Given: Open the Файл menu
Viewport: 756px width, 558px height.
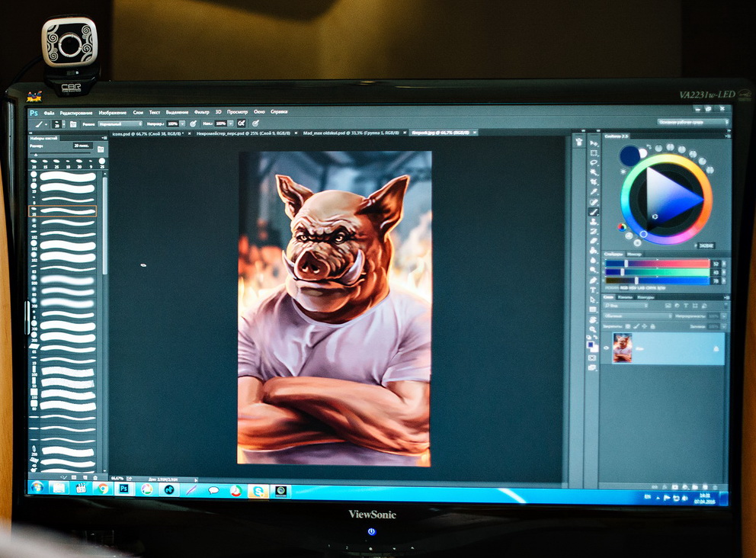Looking at the screenshot, I should click(x=49, y=113).
